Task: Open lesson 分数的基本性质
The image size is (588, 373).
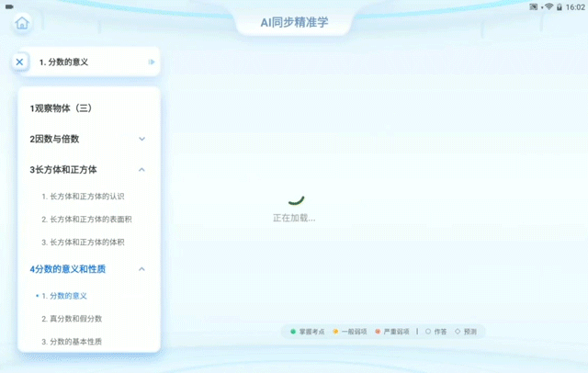Action: (x=72, y=342)
